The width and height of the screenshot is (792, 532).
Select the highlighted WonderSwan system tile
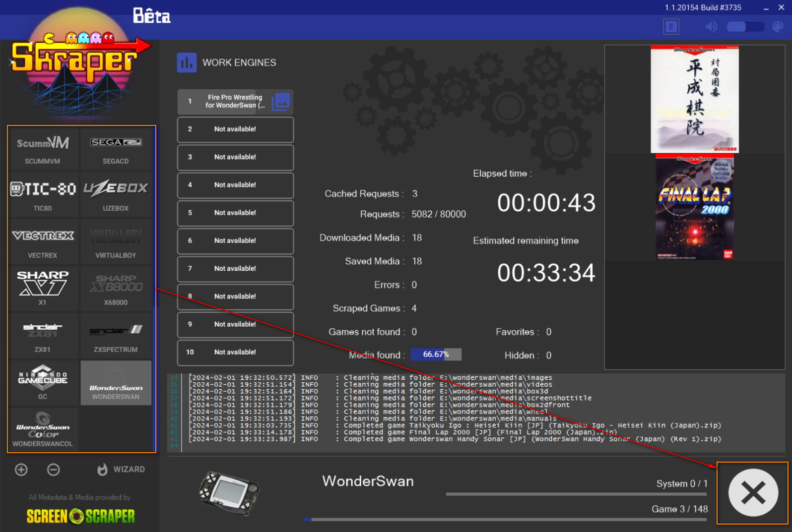click(x=116, y=383)
